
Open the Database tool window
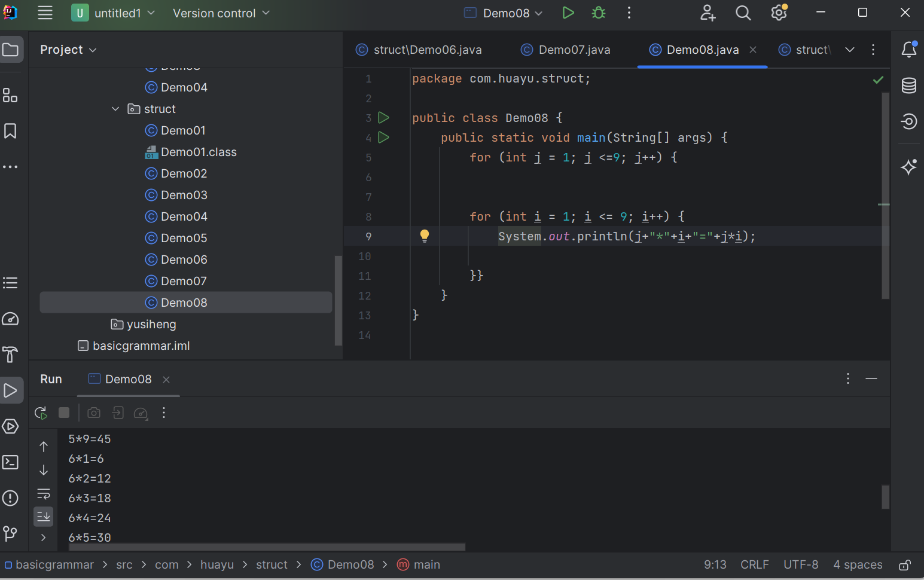click(908, 86)
